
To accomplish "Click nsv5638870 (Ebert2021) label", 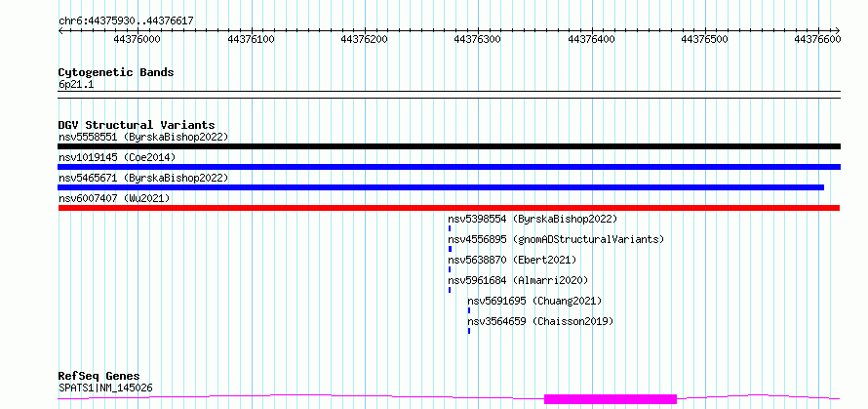I will [512, 260].
